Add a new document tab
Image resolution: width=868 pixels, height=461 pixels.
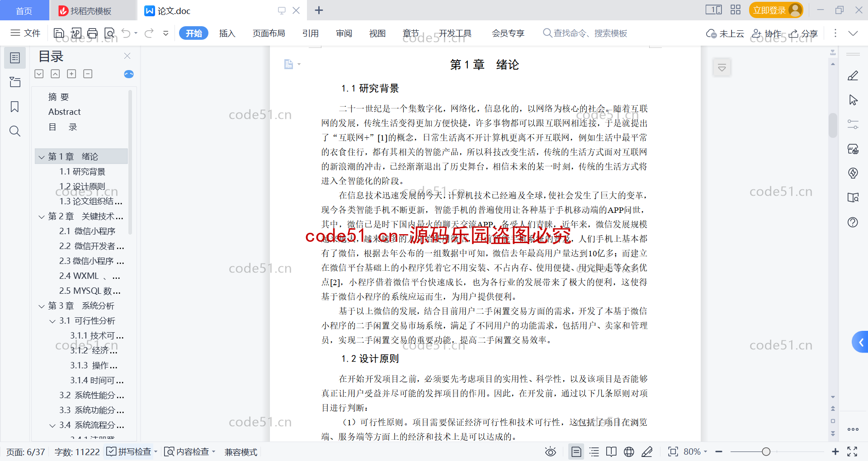pos(319,10)
